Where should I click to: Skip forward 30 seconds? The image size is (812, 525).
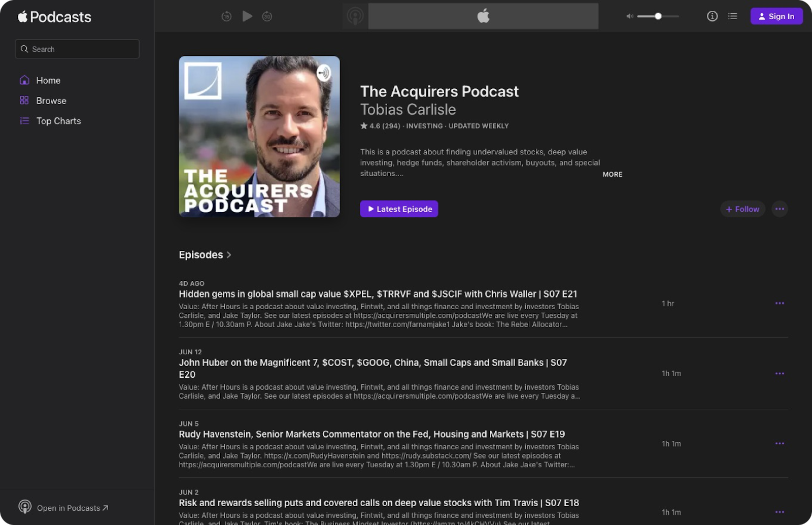coord(267,16)
